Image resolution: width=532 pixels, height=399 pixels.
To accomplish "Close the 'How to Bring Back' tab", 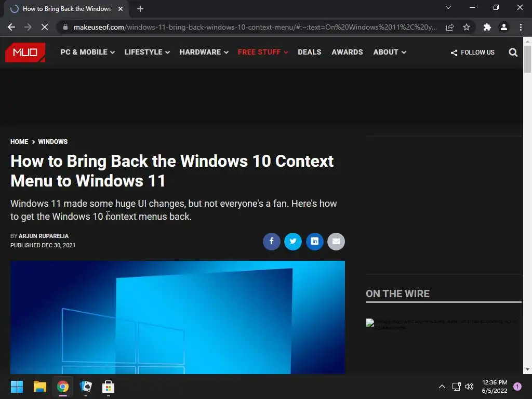I will [x=121, y=9].
